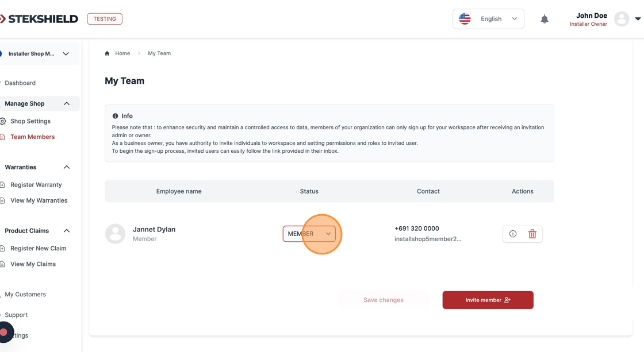Open the user account menu arrow
This screenshot has width=644, height=352.
[638, 19]
